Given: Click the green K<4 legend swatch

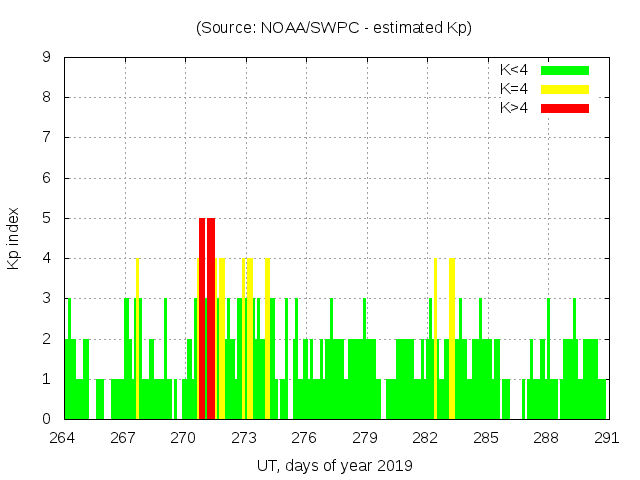Looking at the screenshot, I should [x=565, y=70].
